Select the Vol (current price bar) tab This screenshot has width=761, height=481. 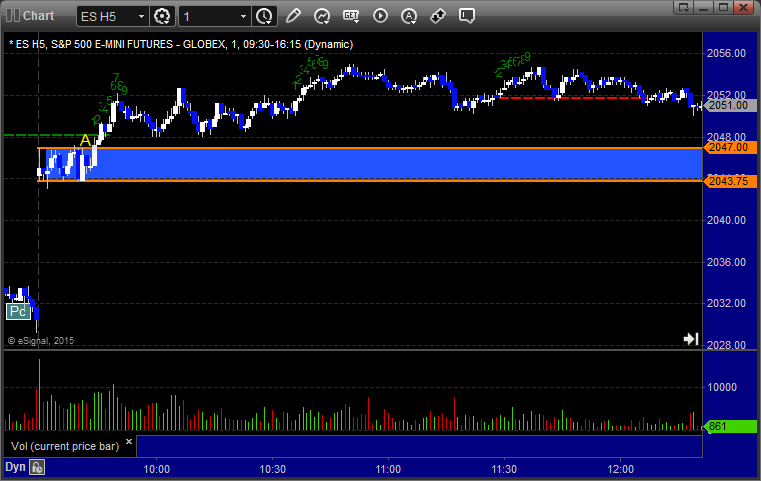[x=63, y=444]
